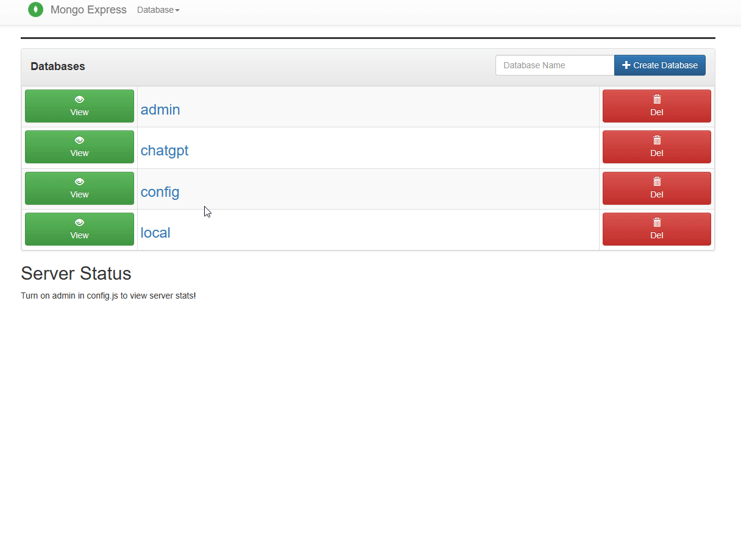Click the Mongo Express leaf logo
Viewport: 741px width, 560px height.
click(36, 10)
